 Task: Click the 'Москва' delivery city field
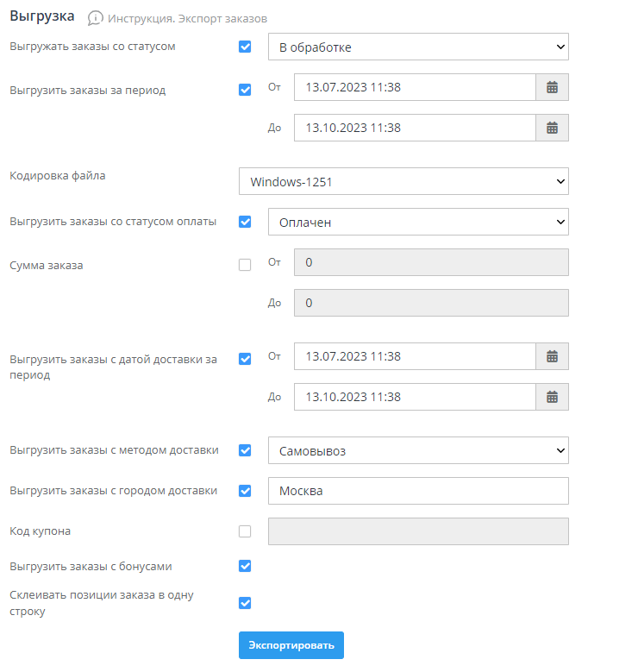[x=418, y=491]
